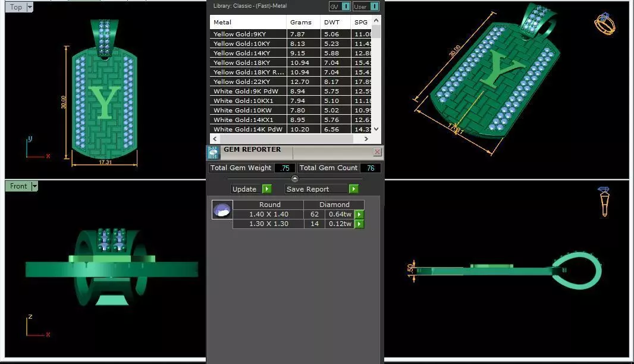This screenshot has height=364, width=634.
Task: Select the White Gold:14KX1 row
Action: pos(290,120)
